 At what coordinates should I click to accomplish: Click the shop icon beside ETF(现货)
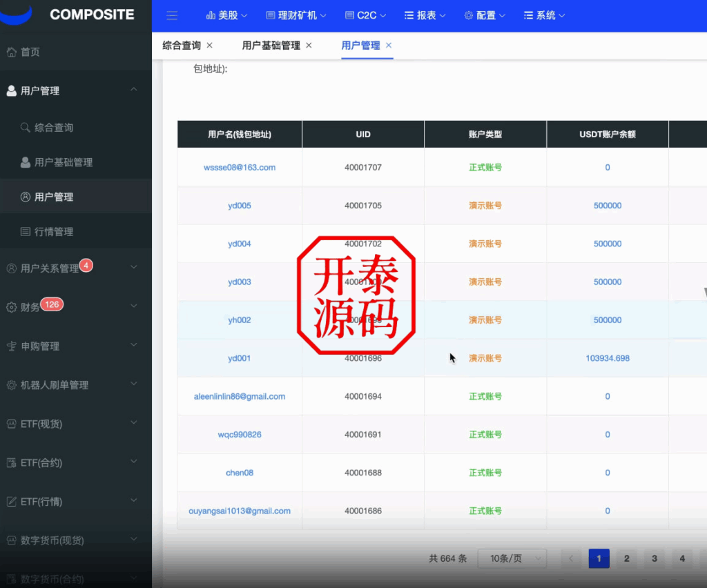(x=12, y=424)
